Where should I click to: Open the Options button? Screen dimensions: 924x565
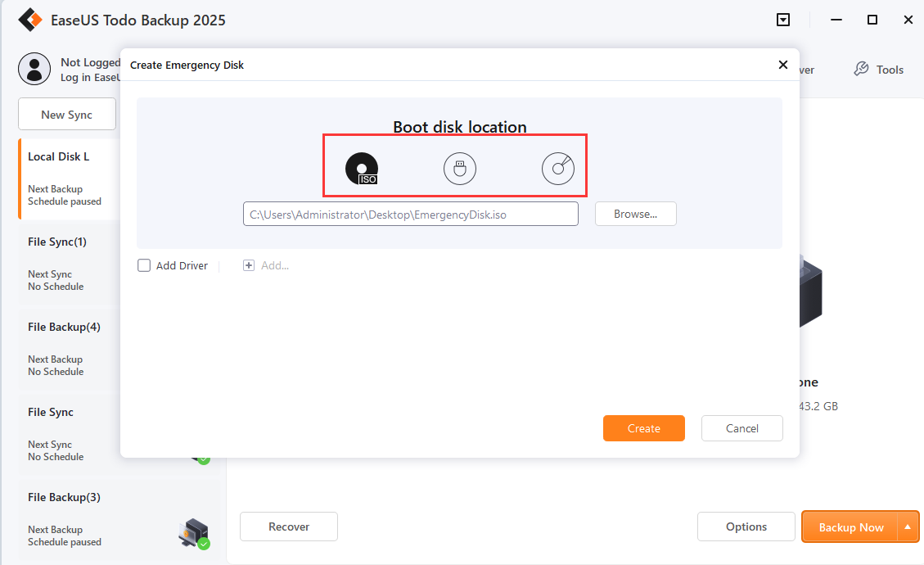(x=746, y=527)
